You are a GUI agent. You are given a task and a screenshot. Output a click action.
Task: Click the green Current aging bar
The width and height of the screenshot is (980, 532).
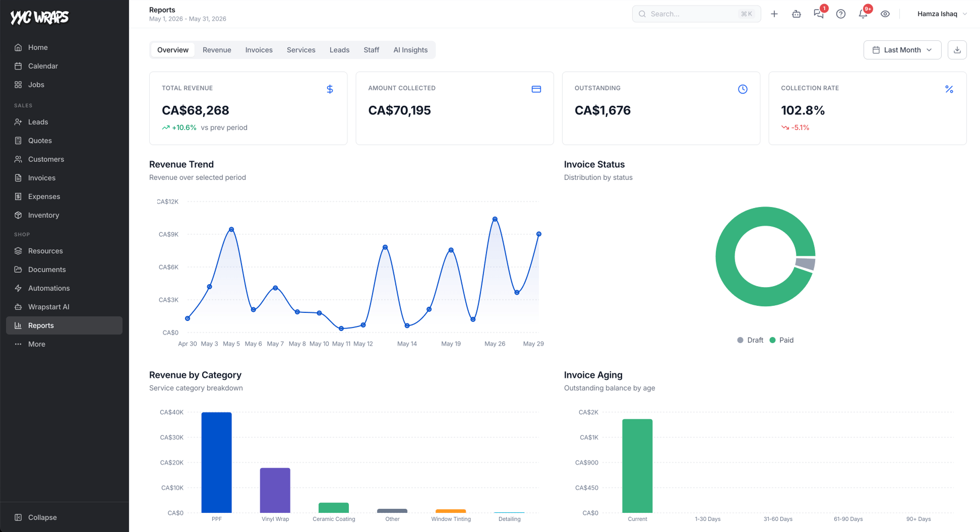(637, 466)
